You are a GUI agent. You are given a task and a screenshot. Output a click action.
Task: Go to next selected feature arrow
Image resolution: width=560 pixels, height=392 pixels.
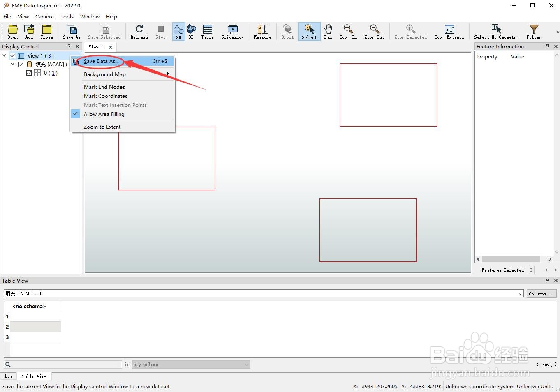555,270
